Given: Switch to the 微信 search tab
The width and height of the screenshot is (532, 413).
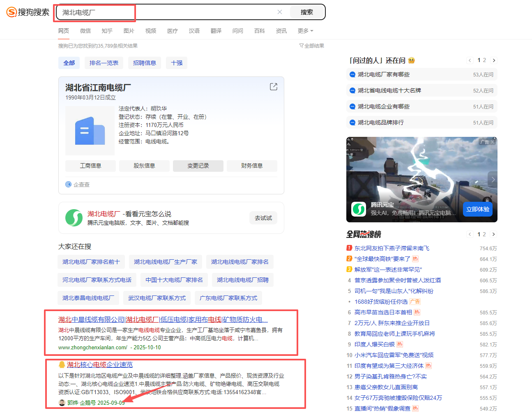Looking at the screenshot, I should (85, 31).
